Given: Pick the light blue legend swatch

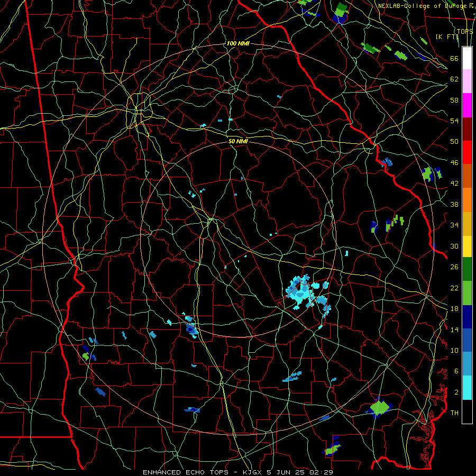Looking at the screenshot, I should coord(467,364).
